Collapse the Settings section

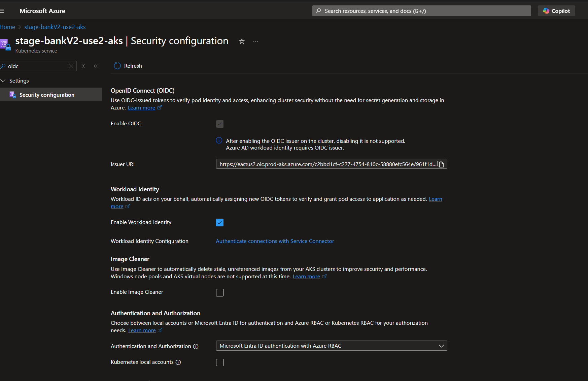point(3,81)
